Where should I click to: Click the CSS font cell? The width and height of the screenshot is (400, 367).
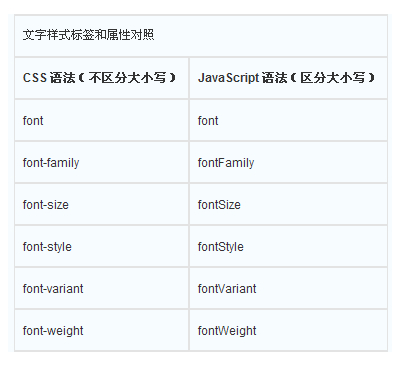102,120
